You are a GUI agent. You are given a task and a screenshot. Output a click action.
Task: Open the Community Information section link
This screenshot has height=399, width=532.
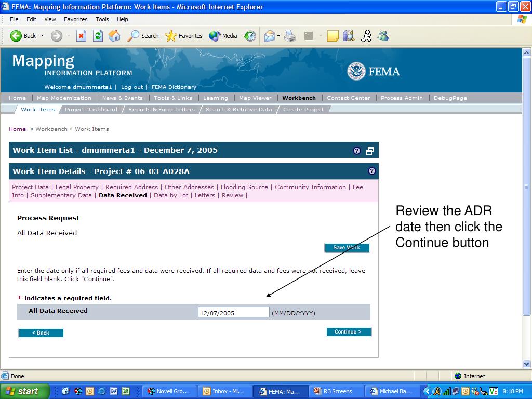[x=311, y=187]
